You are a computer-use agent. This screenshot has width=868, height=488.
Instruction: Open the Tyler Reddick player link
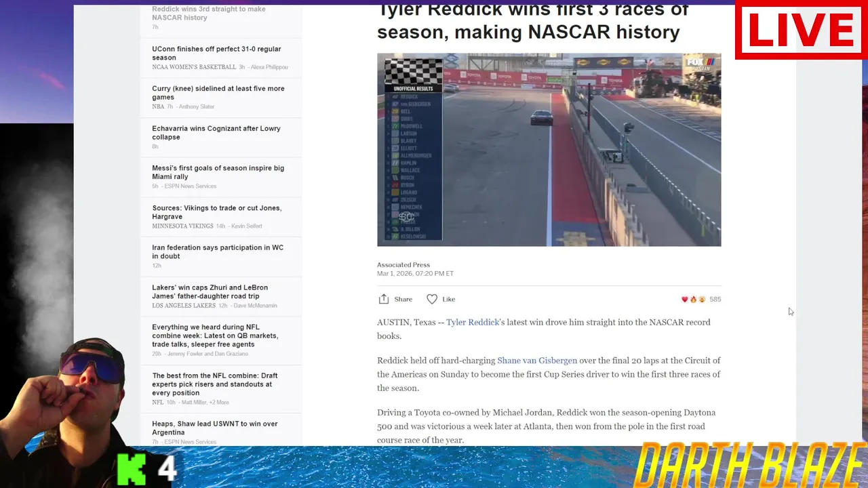coord(473,322)
